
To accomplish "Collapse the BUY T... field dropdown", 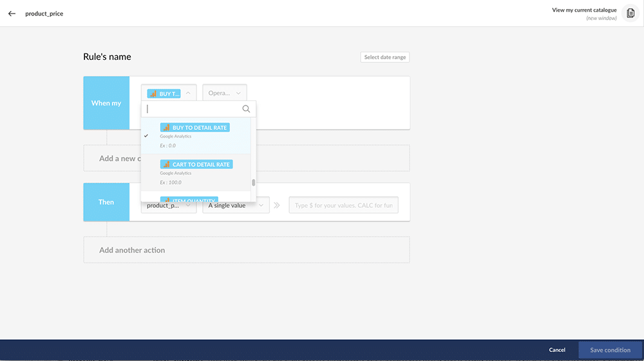I will pos(188,93).
